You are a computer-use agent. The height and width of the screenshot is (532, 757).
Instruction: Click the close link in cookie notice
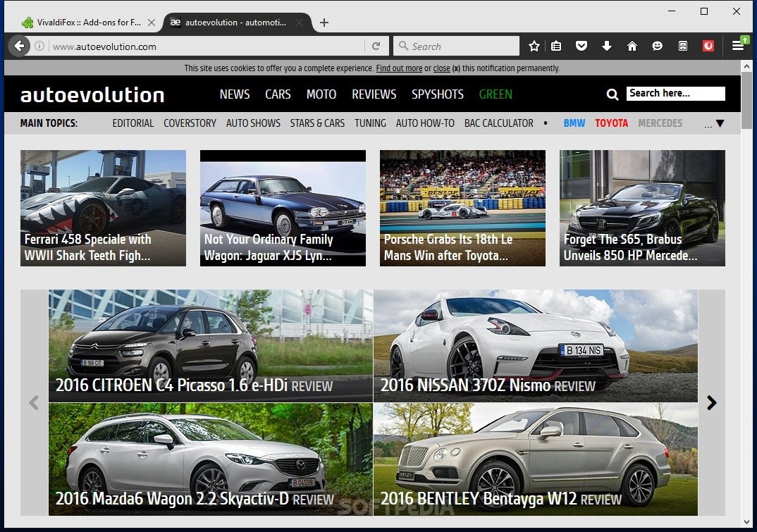441,68
